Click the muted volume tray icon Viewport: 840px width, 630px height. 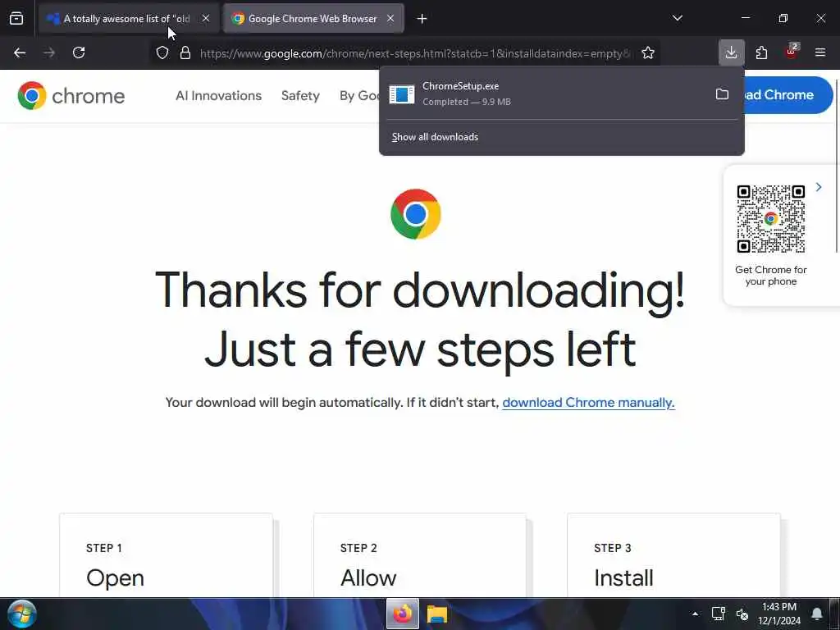(x=742, y=614)
